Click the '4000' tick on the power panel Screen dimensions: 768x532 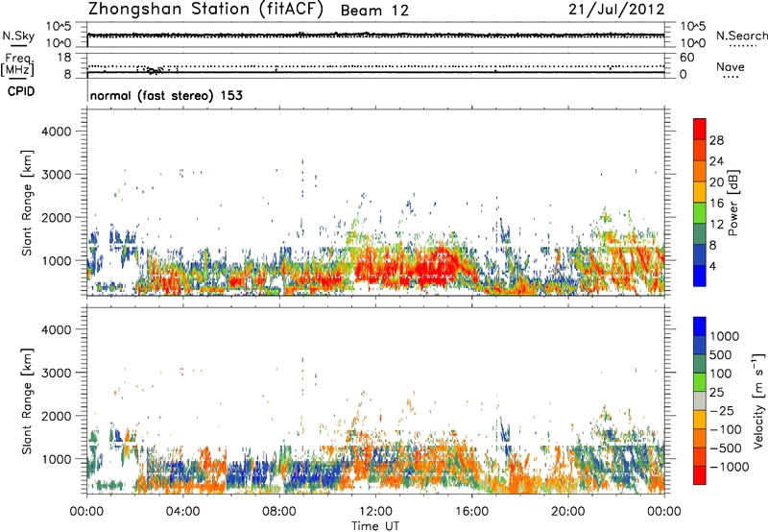pyautogui.click(x=56, y=132)
